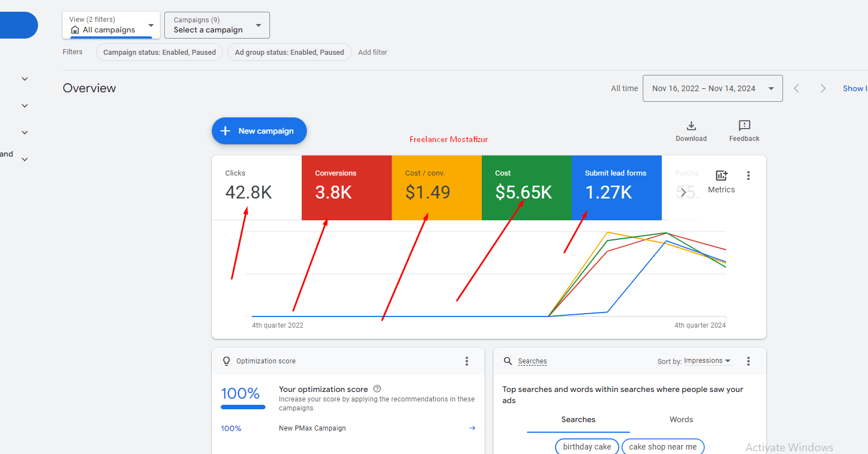The image size is (868, 454).
Task: Open Select a campaign dropdown
Action: click(x=217, y=25)
